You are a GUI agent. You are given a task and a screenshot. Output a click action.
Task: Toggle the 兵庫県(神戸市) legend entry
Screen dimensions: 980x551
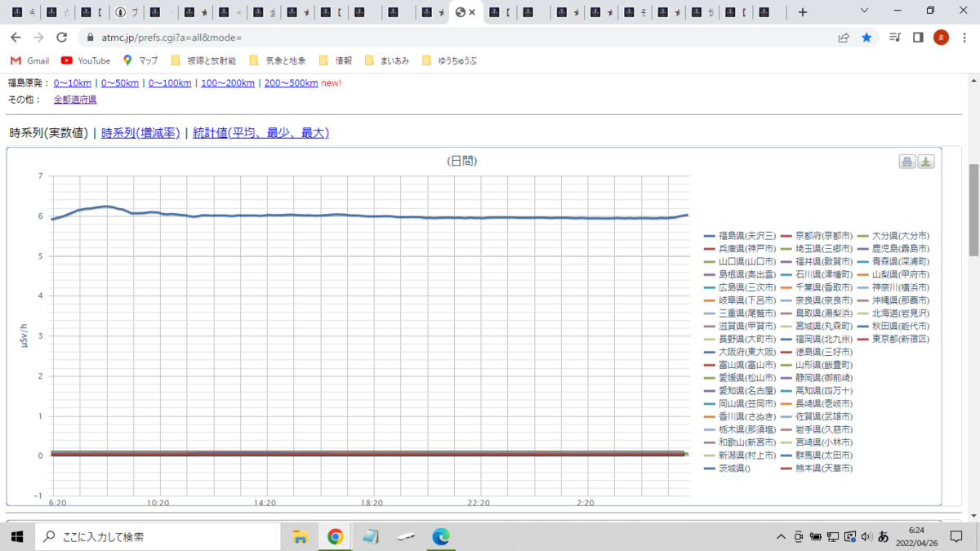click(738, 248)
